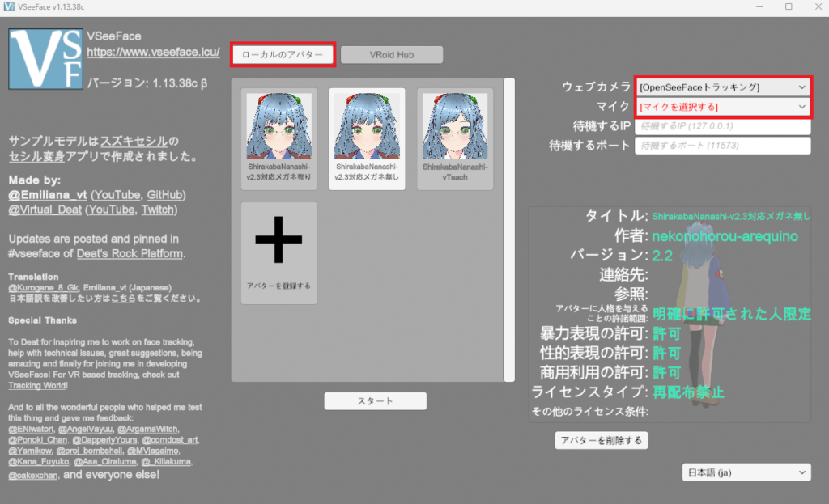Open the @Yamikow link
829x504 pixels.
(30, 451)
